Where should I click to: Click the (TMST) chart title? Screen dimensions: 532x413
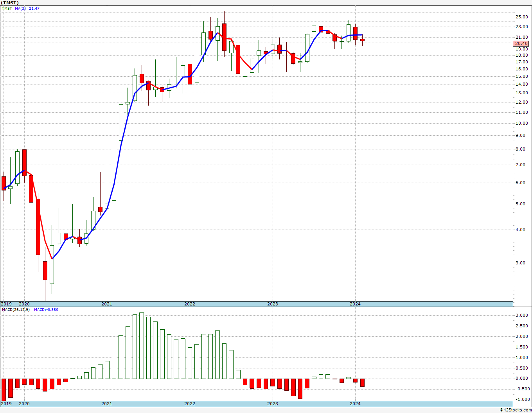(x=10, y=3)
